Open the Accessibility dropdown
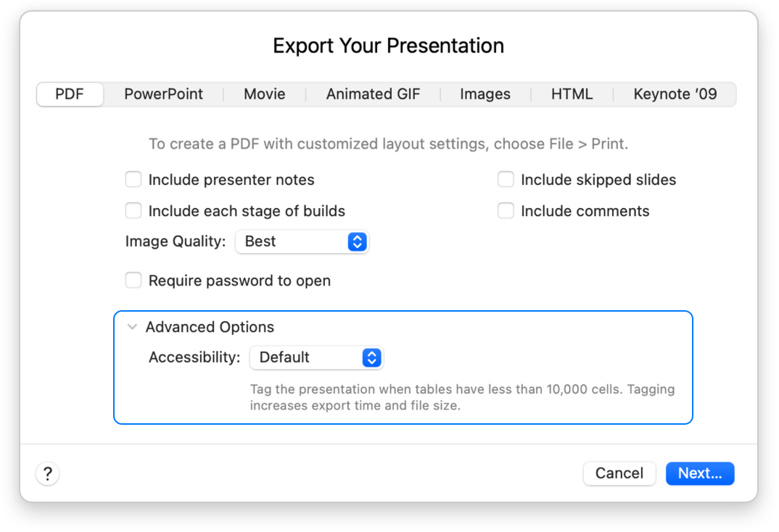Viewport: 779px width, 532px height. tap(316, 357)
